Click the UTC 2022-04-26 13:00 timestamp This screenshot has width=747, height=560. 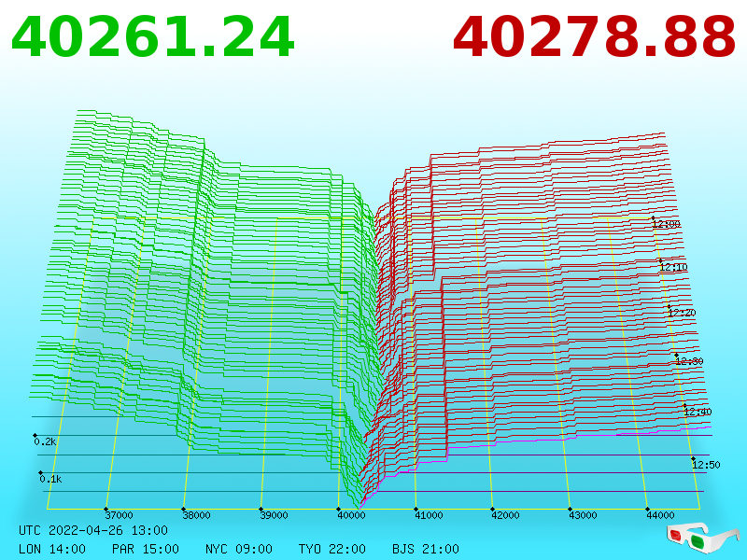tap(93, 530)
